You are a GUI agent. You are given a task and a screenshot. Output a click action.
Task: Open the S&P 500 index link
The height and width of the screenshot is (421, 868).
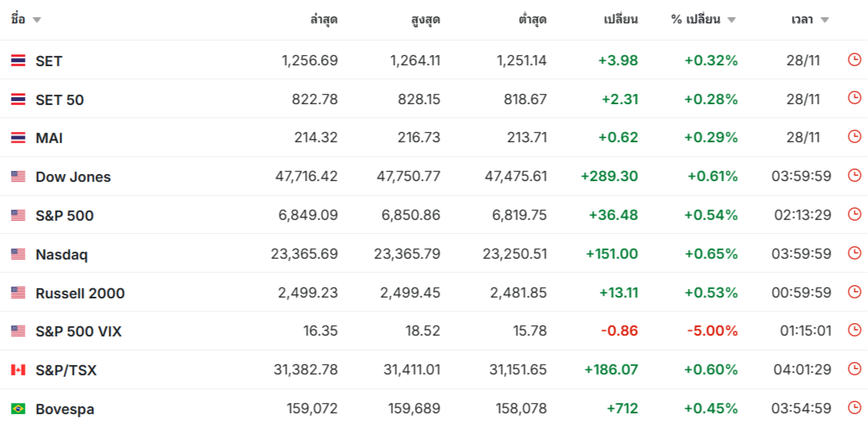click(x=64, y=215)
